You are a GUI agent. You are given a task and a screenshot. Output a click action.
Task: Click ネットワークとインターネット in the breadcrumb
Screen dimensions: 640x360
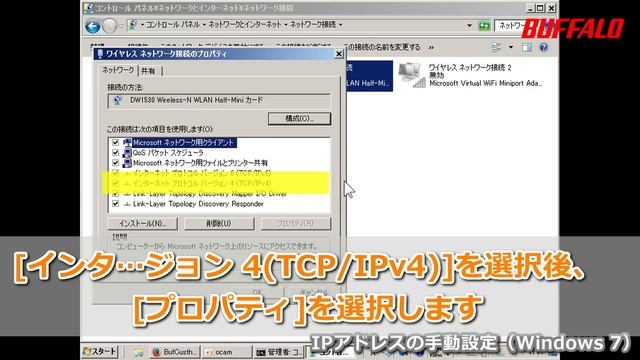coord(245,25)
